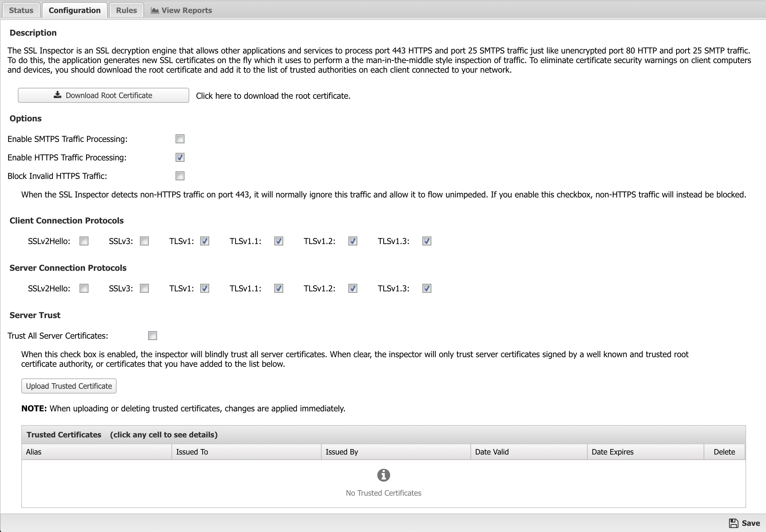766x532 pixels.
Task: Click 'Click here to download the root certificate.' text
Action: [273, 96]
